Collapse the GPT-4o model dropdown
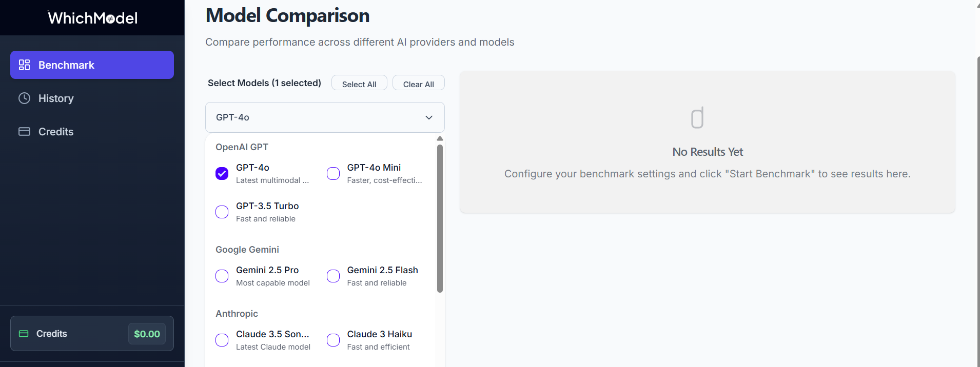The height and width of the screenshot is (367, 980). click(324, 117)
